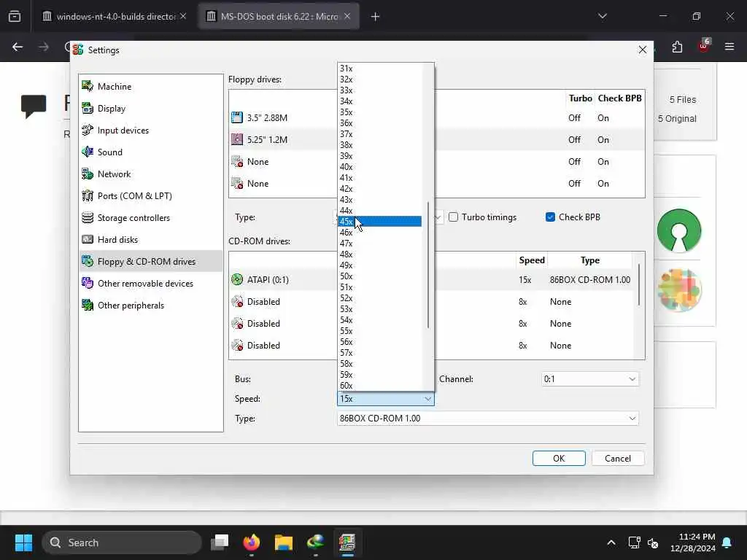This screenshot has width=747, height=560.
Task: Choose 31x speed option
Action: [379, 69]
